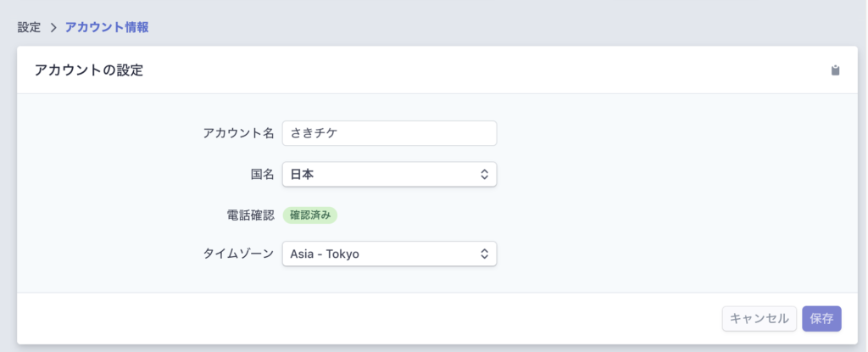
Task: Click the up-down arrows on 国名 selector
Action: pyautogui.click(x=484, y=175)
